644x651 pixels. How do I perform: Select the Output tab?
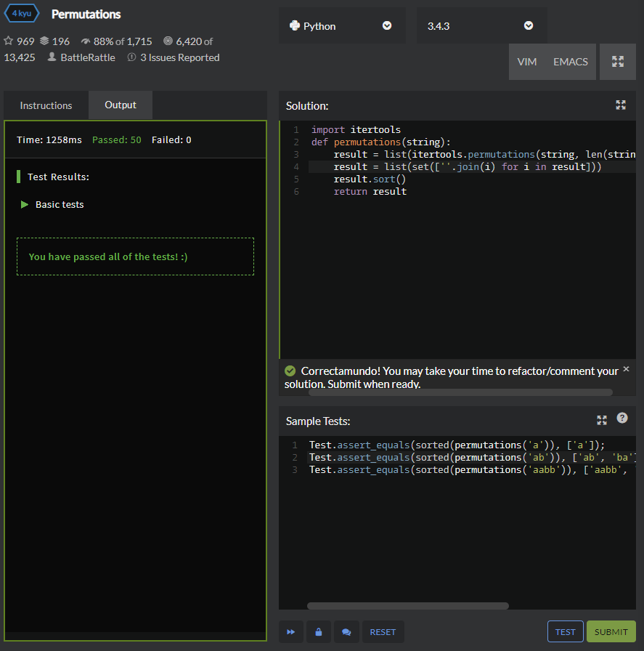(x=121, y=105)
